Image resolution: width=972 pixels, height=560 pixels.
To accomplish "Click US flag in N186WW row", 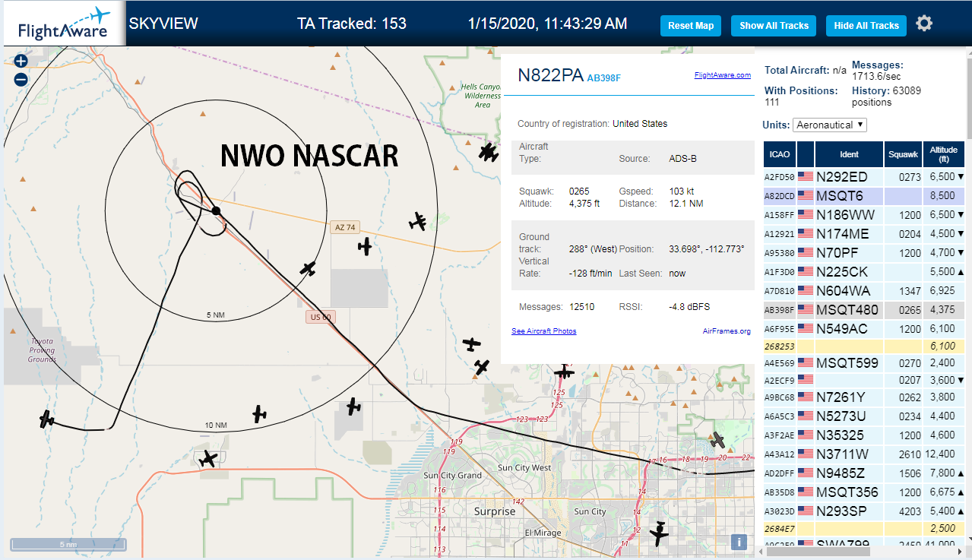I will click(806, 215).
